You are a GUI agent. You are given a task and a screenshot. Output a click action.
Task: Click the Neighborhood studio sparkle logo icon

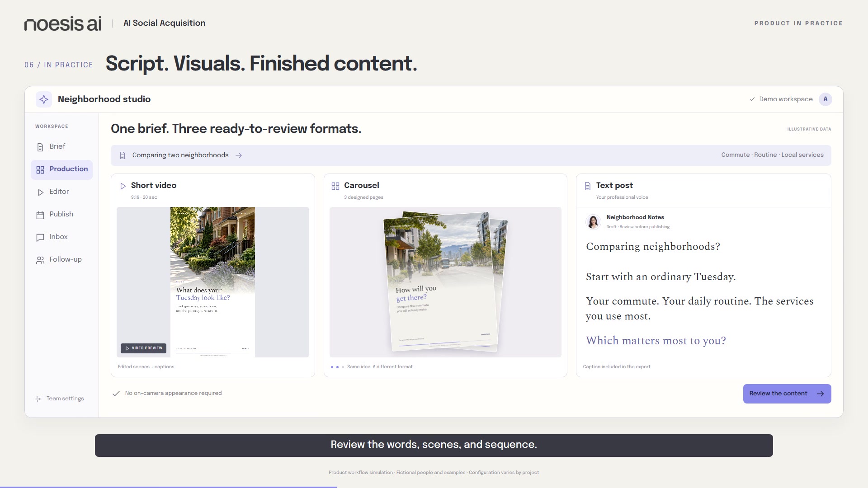coord(44,99)
